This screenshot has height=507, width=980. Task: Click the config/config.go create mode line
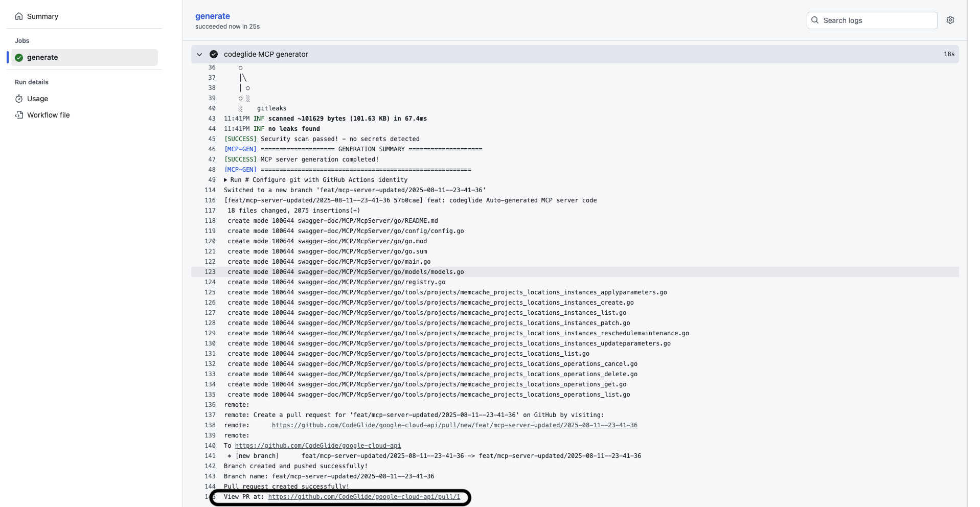click(x=346, y=231)
